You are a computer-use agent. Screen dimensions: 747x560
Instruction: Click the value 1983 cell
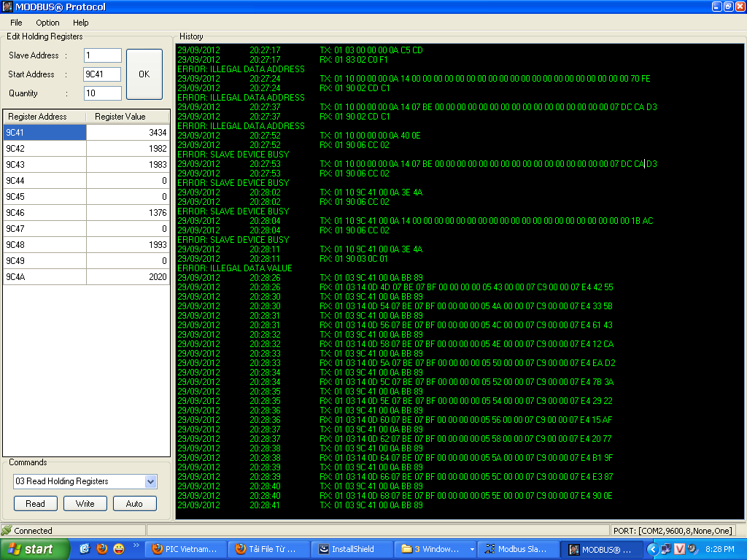point(128,164)
